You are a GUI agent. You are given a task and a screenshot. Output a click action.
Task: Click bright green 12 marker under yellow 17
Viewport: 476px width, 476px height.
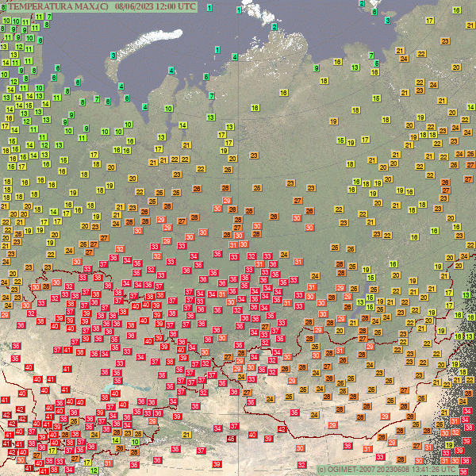point(94,470)
